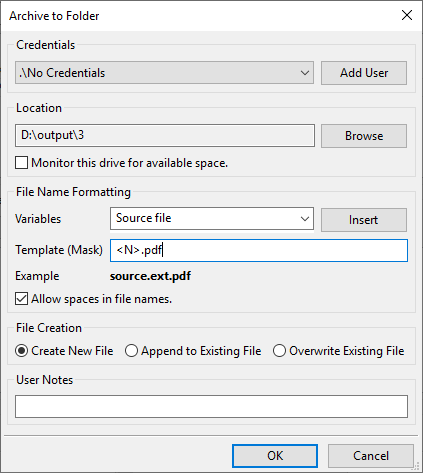The height and width of the screenshot is (473, 423).
Task: Click the File Creation group label
Action: pos(49,328)
